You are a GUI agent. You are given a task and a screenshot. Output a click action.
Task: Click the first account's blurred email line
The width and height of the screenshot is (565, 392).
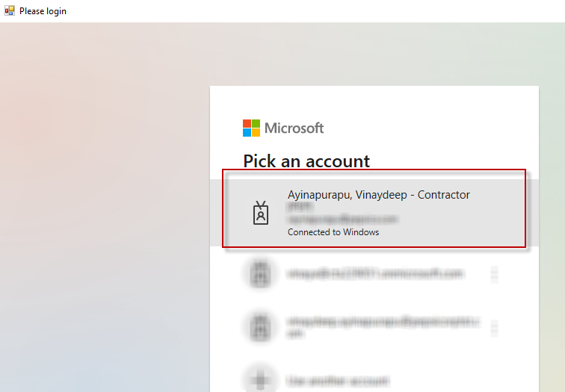342,220
